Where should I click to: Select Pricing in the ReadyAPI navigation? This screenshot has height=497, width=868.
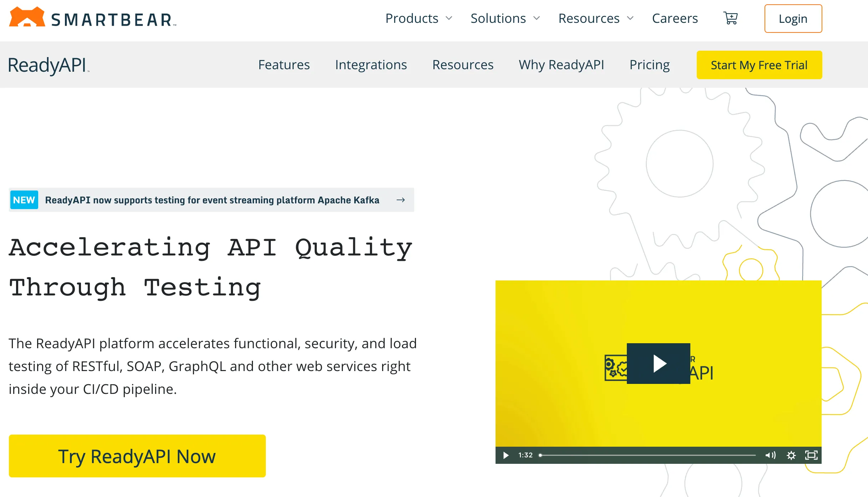click(649, 65)
